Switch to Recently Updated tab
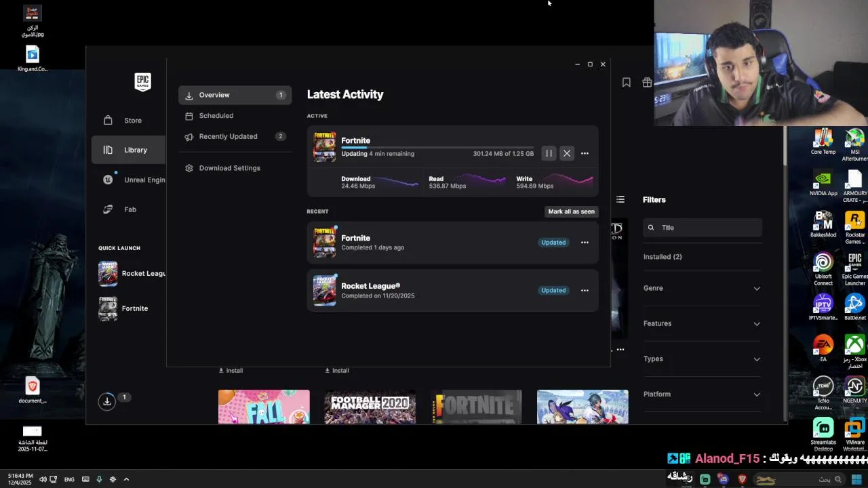Image resolution: width=868 pixels, height=488 pixels. click(235, 136)
